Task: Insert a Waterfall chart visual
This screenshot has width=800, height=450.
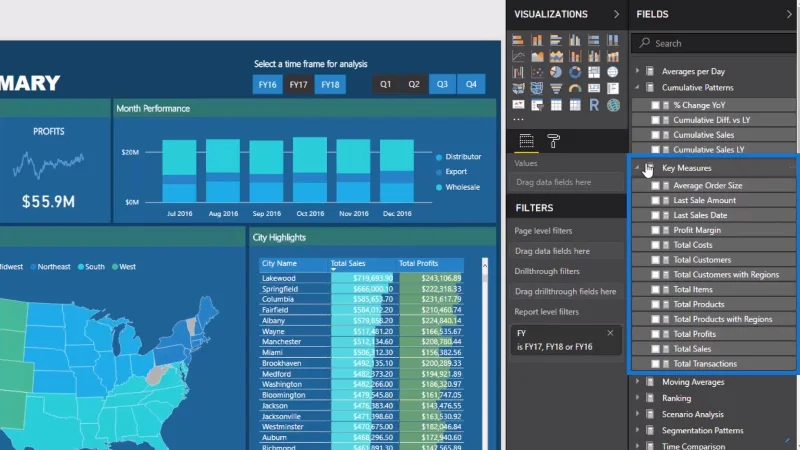Action: point(518,72)
